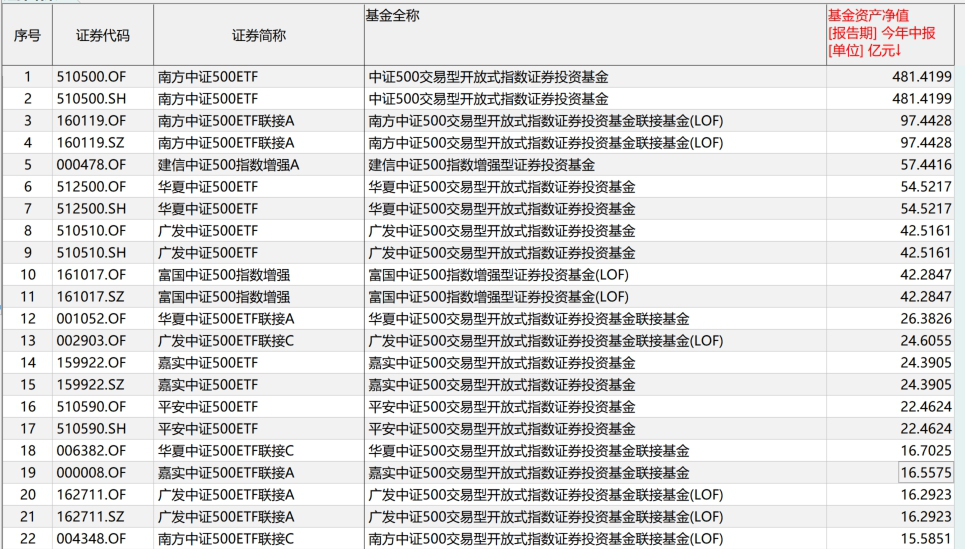Select security code 162711.OF
The width and height of the screenshot is (966, 550).
(x=91, y=495)
